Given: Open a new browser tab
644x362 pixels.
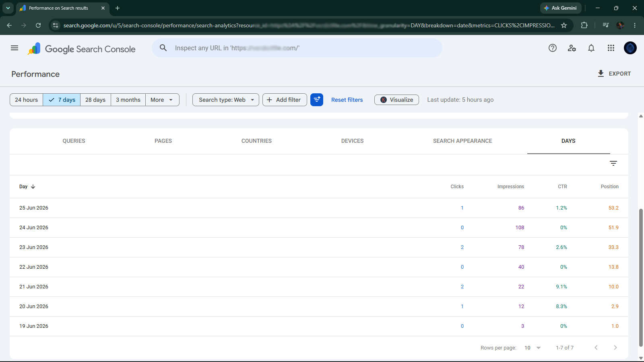Looking at the screenshot, I should (x=118, y=8).
